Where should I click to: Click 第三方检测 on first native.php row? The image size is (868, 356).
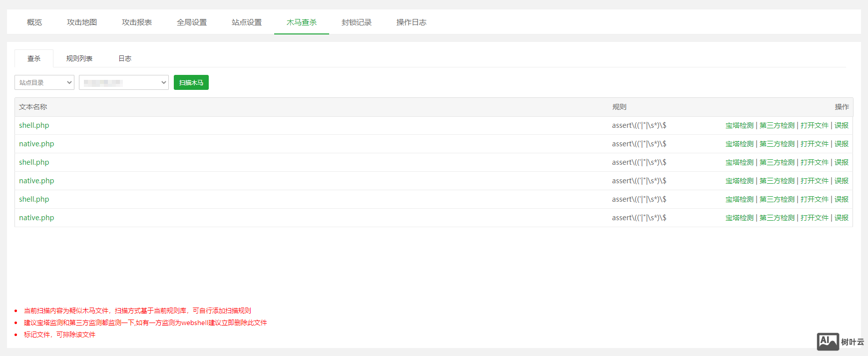[777, 144]
